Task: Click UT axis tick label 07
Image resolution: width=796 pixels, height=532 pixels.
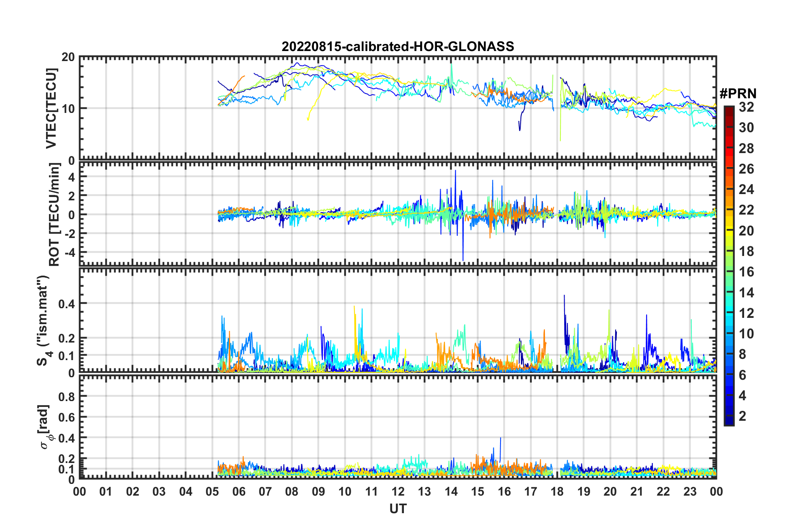Action: (x=265, y=492)
